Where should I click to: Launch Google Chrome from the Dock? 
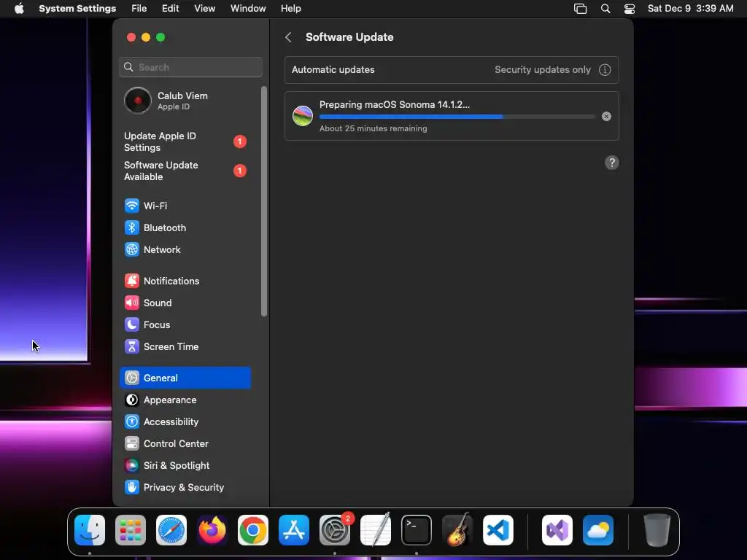[253, 530]
